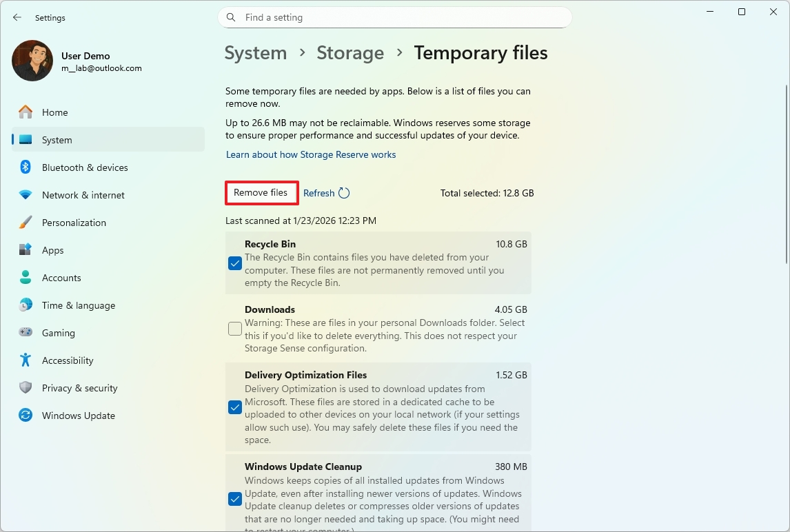The width and height of the screenshot is (790, 532).
Task: Navigate to System in the breadcrumb
Action: [256, 53]
